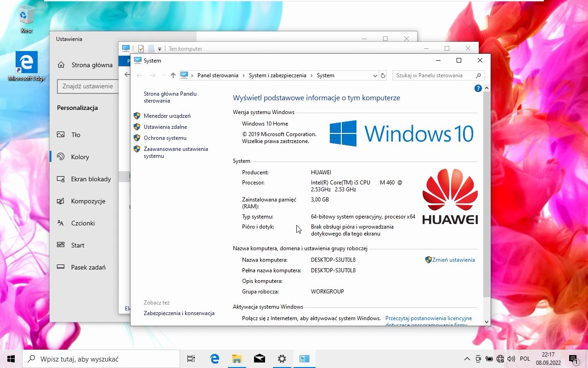The height and width of the screenshot is (368, 588).
Task: Open Task View from the taskbar
Action: click(191, 359)
